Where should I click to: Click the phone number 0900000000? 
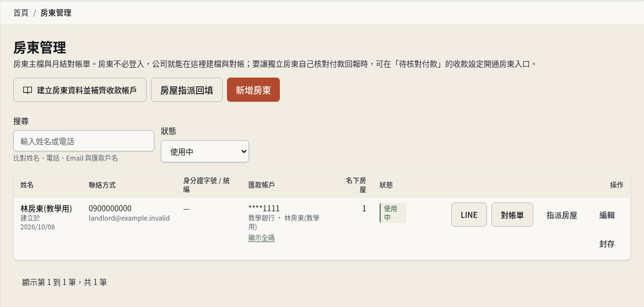pos(110,209)
